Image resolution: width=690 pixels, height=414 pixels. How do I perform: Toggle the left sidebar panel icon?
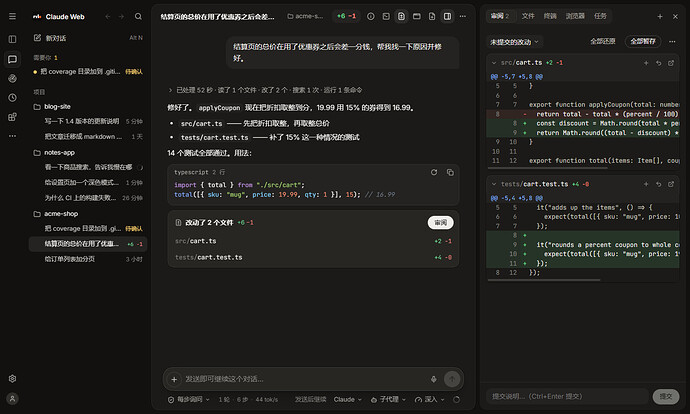(x=12, y=39)
